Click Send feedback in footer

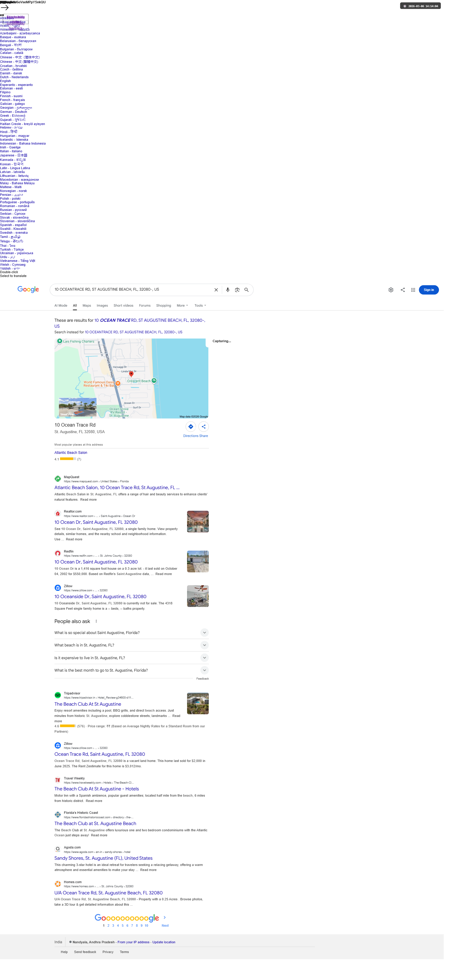pyautogui.click(x=85, y=952)
